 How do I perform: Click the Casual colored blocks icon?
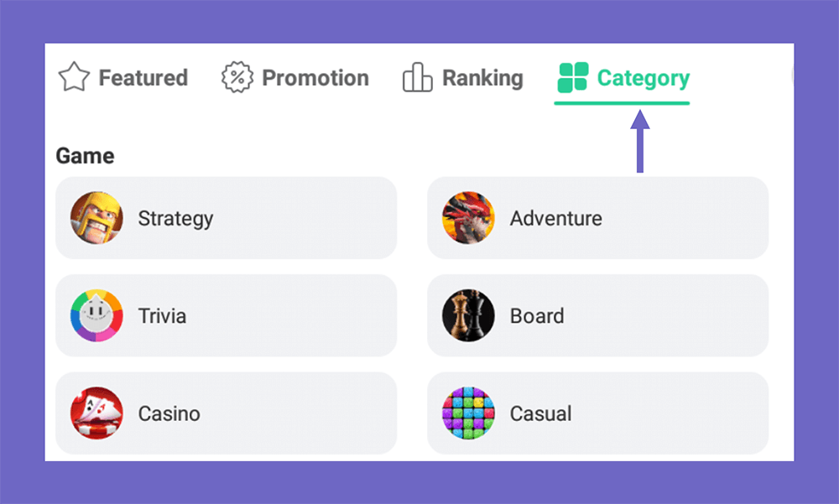point(468,413)
